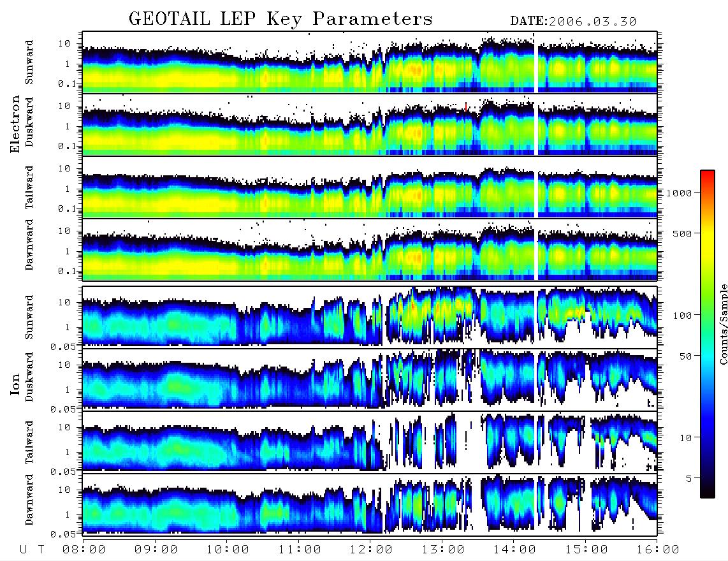
Task: Click the red spike in Electron Duskward panel
Action: tap(466, 107)
